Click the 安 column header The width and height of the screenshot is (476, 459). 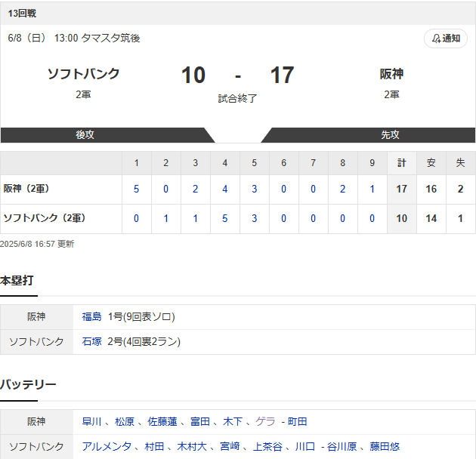tap(431, 163)
